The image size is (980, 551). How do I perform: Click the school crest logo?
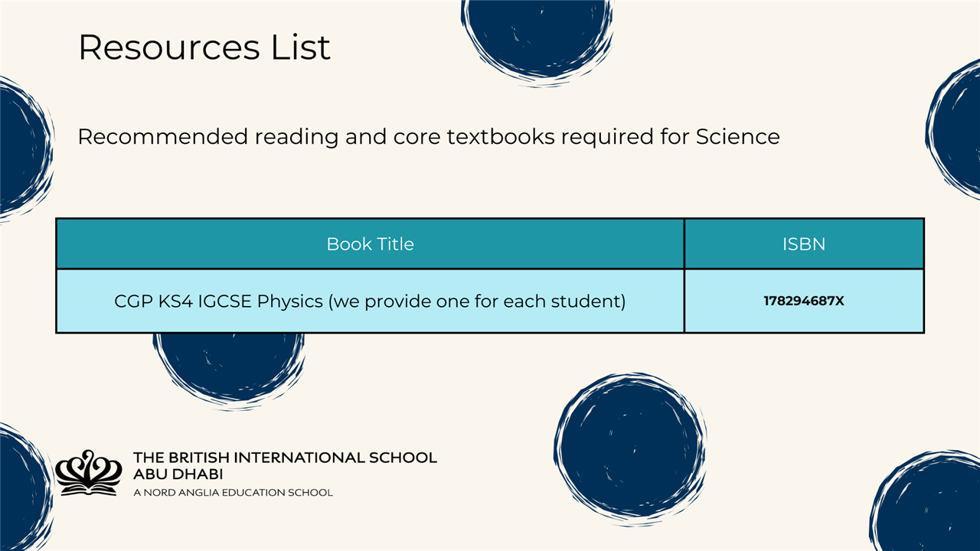[88, 472]
